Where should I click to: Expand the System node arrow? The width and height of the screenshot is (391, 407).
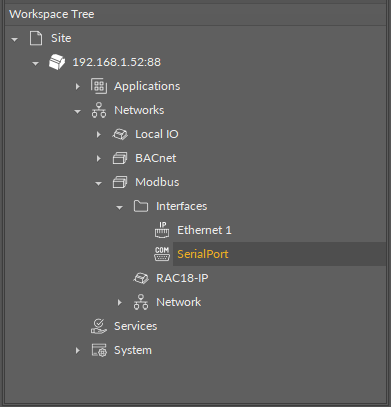(x=78, y=351)
